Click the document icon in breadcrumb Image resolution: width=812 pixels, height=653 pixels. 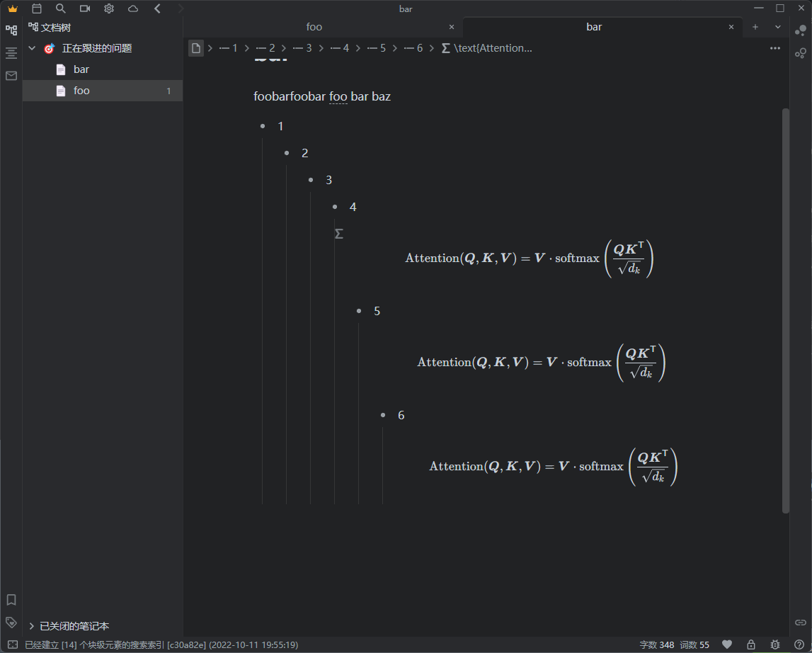(196, 48)
